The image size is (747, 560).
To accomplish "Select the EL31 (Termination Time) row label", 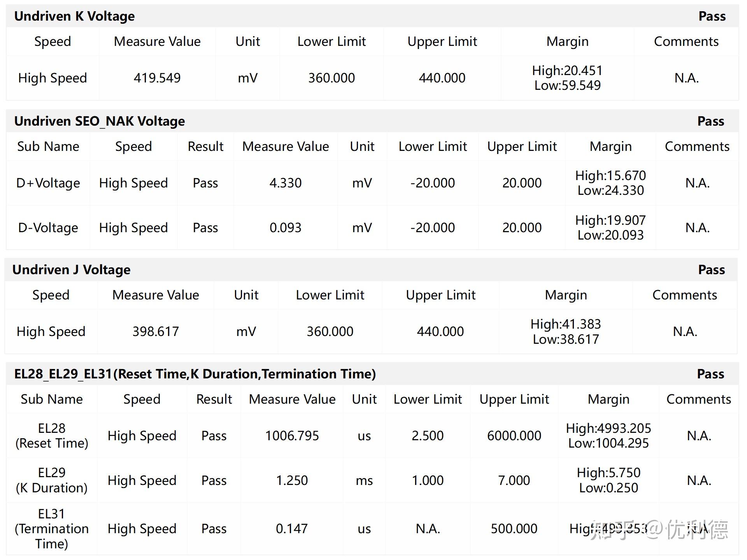I will (x=52, y=528).
